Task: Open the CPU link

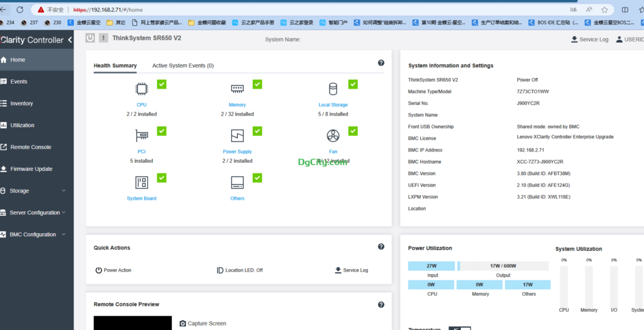Action: tap(142, 105)
